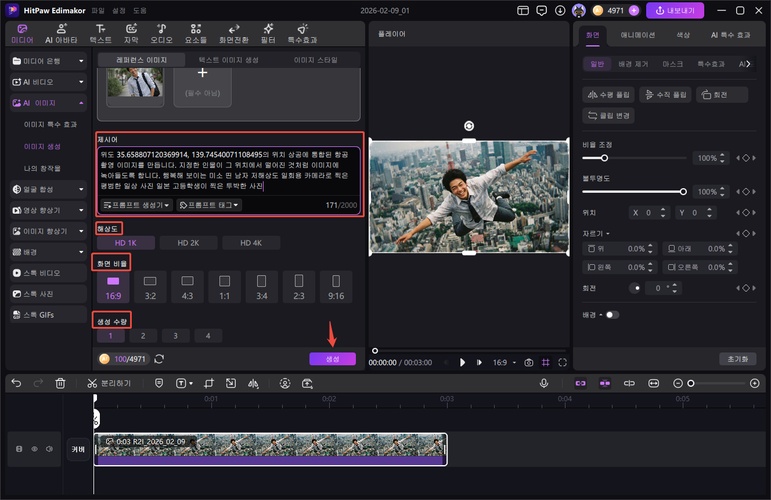Screen dimensions: 771x500
Task: Open the 애니메이션 (animation) properties tab
Action: click(638, 35)
